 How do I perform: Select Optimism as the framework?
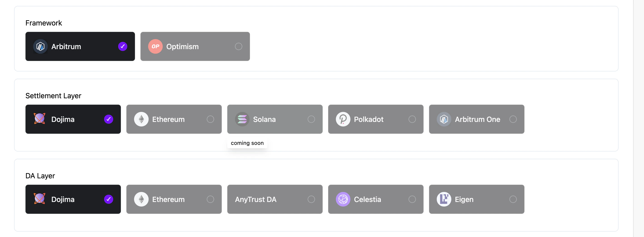click(195, 46)
